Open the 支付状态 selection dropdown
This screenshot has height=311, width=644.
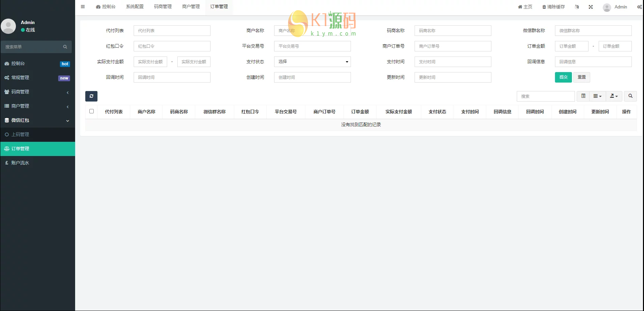pyautogui.click(x=312, y=62)
